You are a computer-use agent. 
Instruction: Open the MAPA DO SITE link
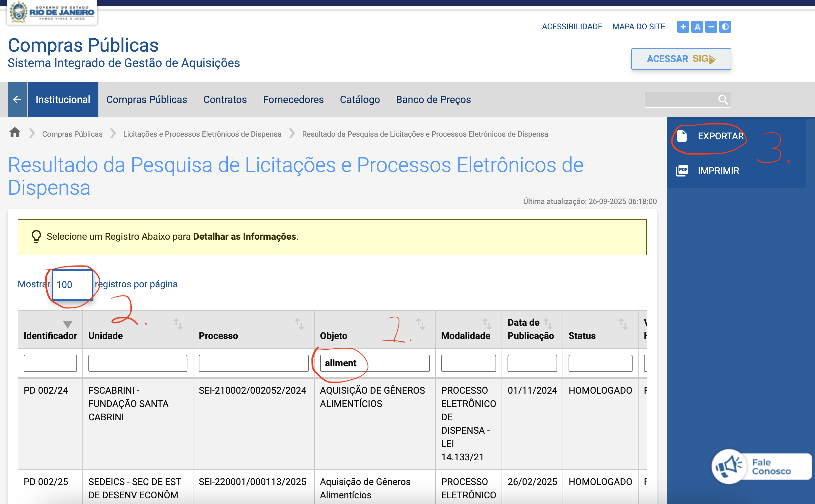tap(639, 27)
